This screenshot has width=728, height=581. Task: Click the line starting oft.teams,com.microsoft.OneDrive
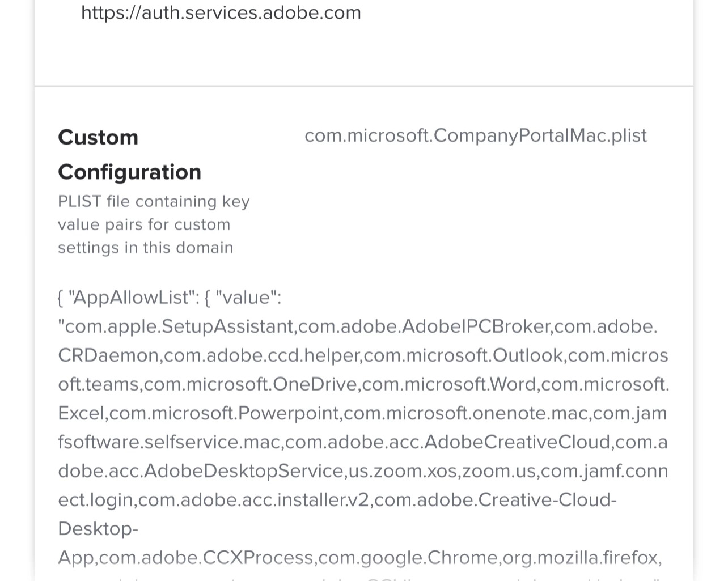click(363, 384)
